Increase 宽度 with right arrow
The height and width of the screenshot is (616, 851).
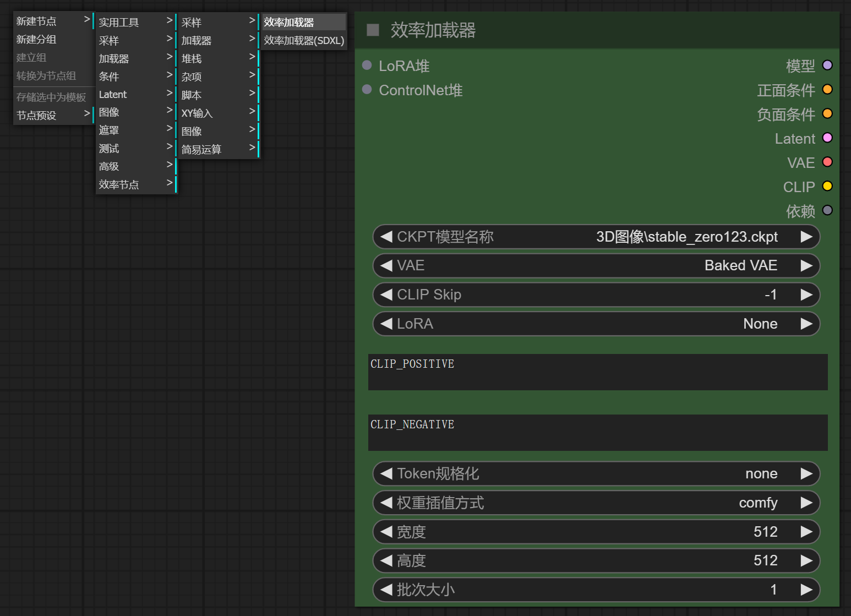(x=806, y=532)
